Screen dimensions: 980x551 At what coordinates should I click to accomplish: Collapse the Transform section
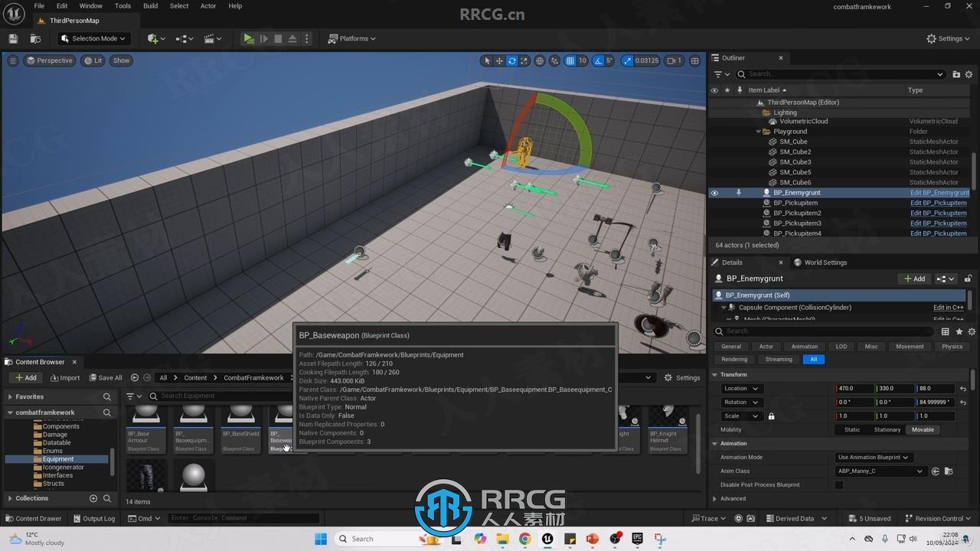715,375
